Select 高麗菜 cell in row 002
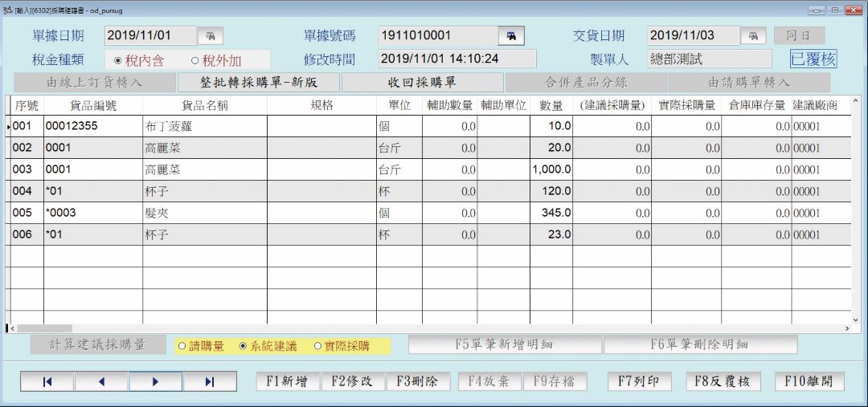 click(x=205, y=148)
